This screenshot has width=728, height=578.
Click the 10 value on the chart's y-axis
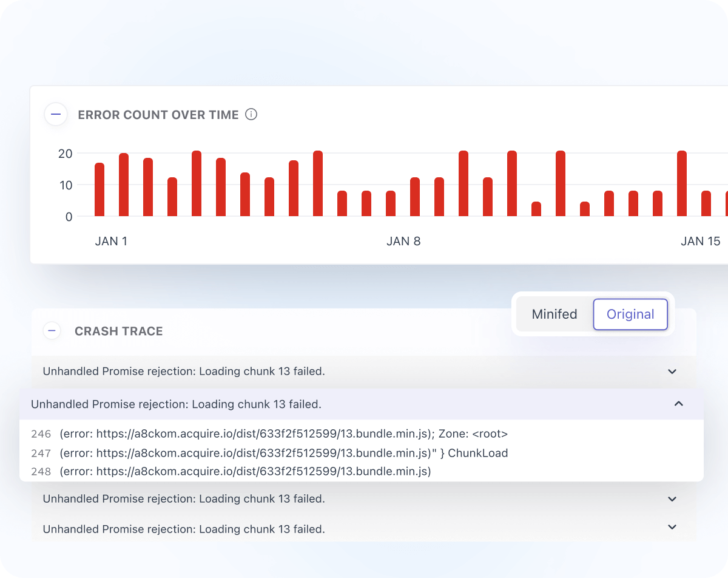(65, 185)
